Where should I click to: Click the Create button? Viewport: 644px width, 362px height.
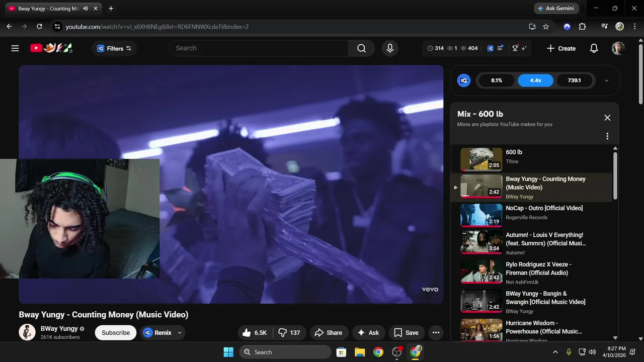coord(561,48)
